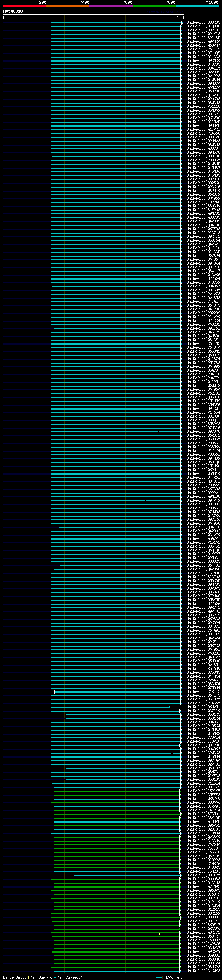
Task: Click the UniRef100_C6H2U3 entry
Action: click(203, 871)
